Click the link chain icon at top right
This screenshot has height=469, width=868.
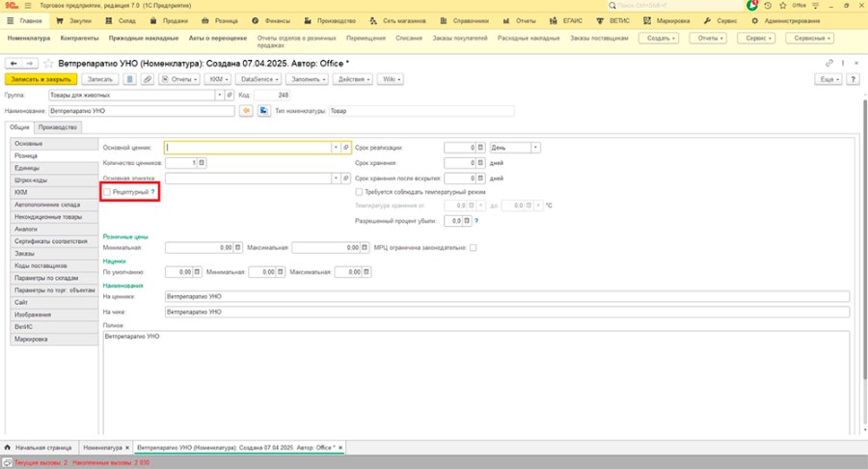(x=829, y=63)
